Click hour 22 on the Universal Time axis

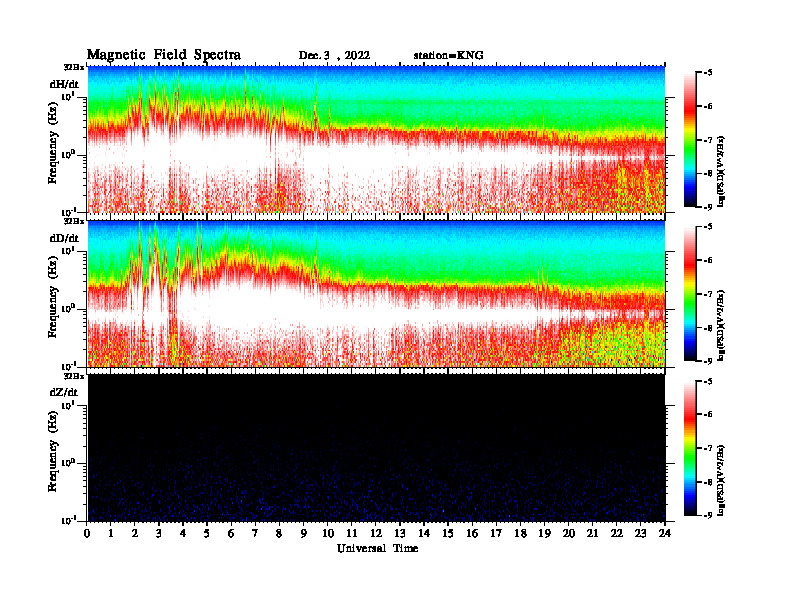616,534
